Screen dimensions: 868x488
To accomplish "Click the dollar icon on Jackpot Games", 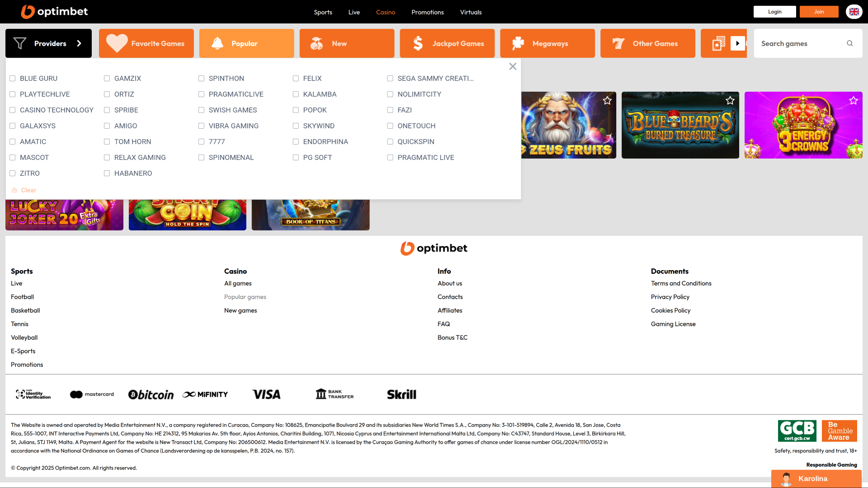I will pyautogui.click(x=418, y=43).
